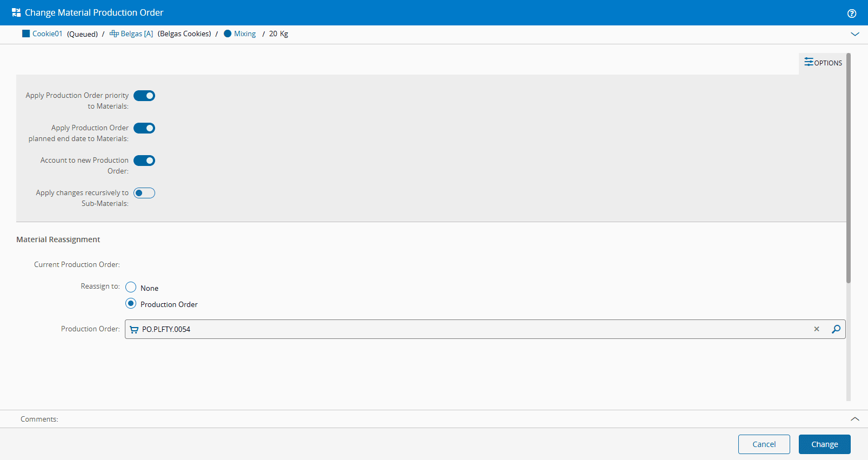Clear the Production Order field with X
The height and width of the screenshot is (460, 868).
[x=817, y=329]
